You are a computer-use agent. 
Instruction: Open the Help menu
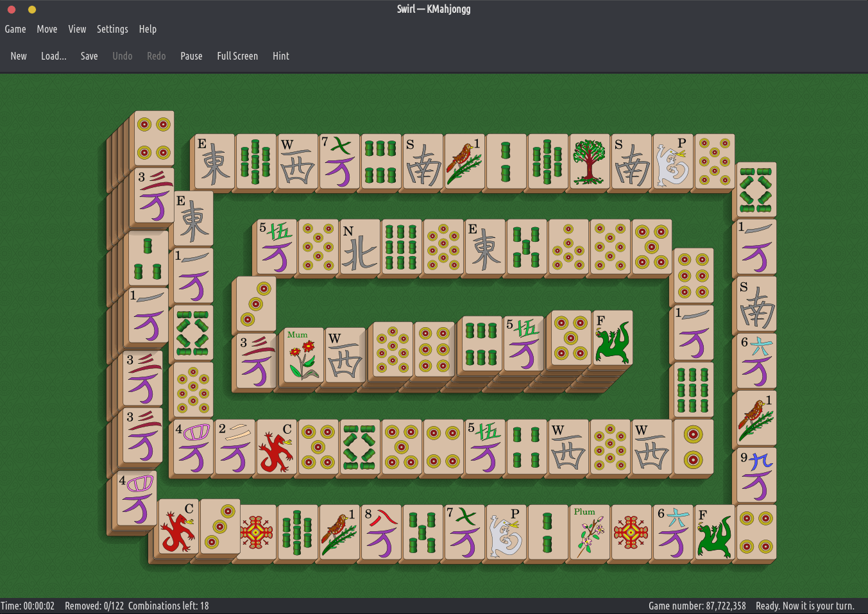[x=148, y=29]
